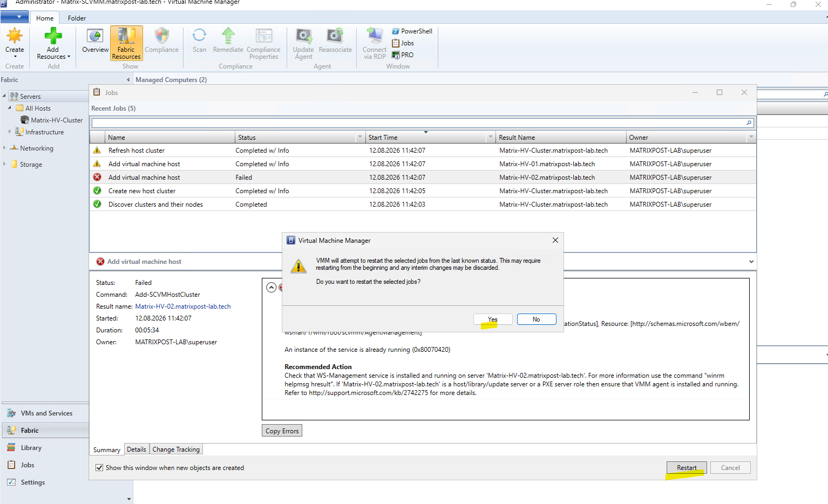
Task: Expand the Storage tree node
Action: (4, 164)
